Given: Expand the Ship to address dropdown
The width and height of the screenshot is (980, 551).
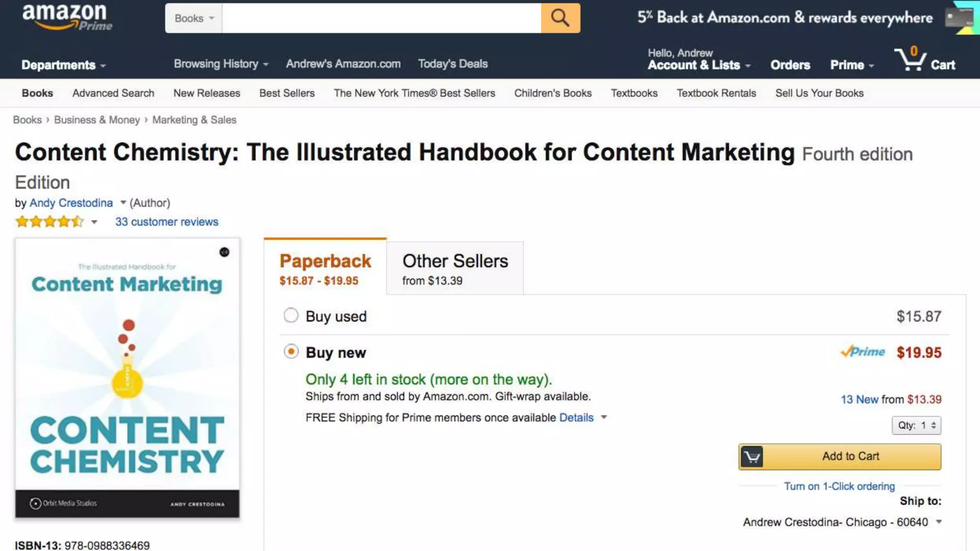Looking at the screenshot, I should pyautogui.click(x=938, y=522).
